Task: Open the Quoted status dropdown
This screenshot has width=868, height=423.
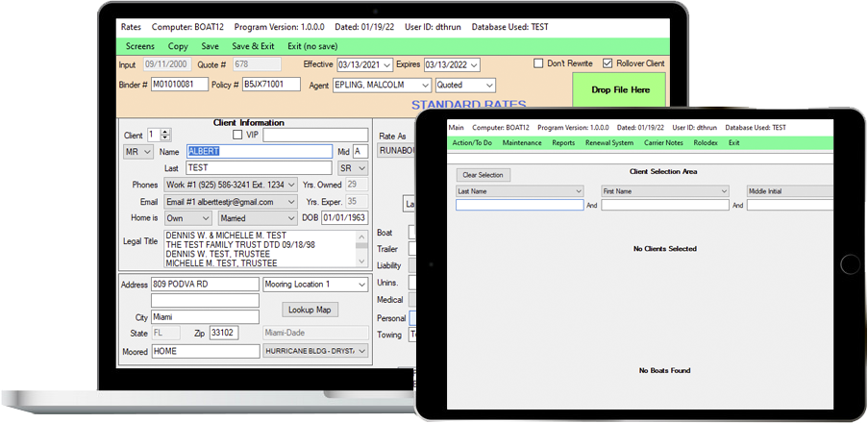Action: click(x=486, y=86)
